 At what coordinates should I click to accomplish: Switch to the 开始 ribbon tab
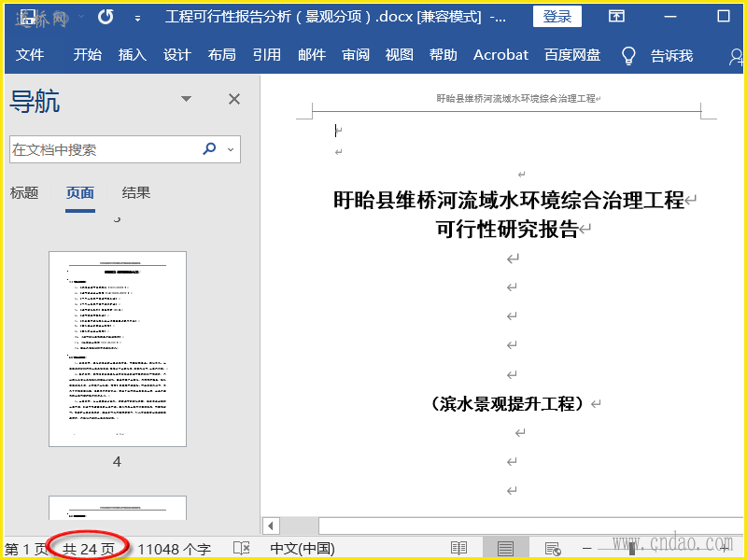click(87, 55)
